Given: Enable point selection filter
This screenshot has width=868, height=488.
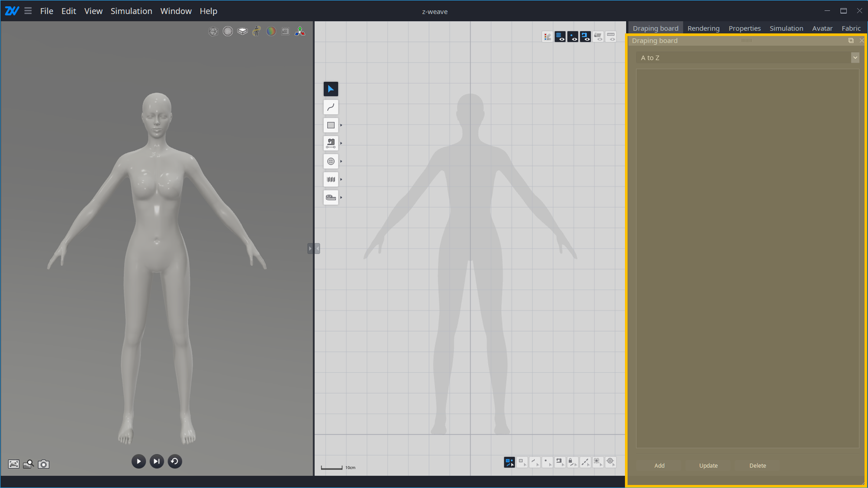Looking at the screenshot, I should 547,462.
